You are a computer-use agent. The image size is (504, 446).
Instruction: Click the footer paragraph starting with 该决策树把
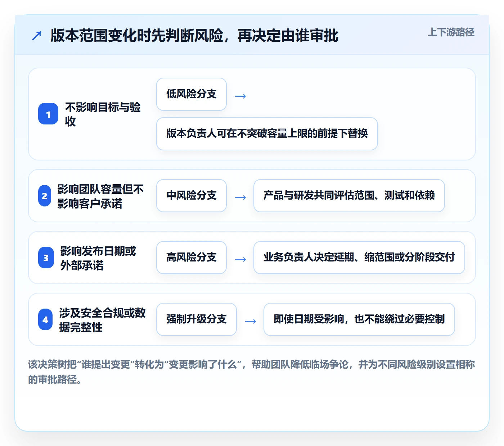pyautogui.click(x=252, y=372)
